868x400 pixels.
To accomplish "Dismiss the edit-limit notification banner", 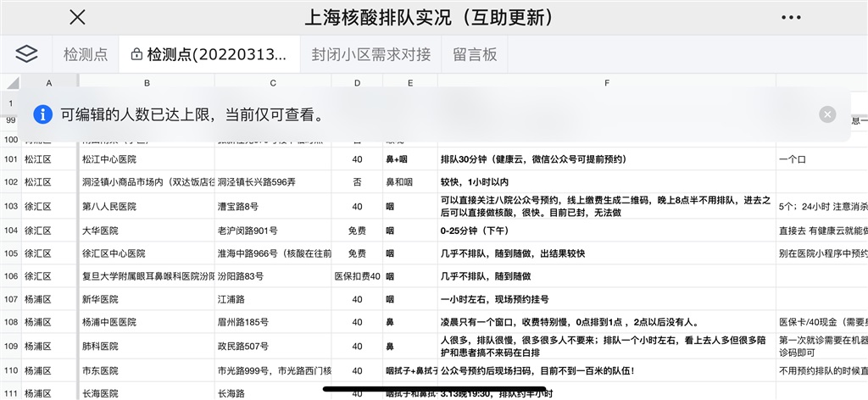I will (827, 114).
